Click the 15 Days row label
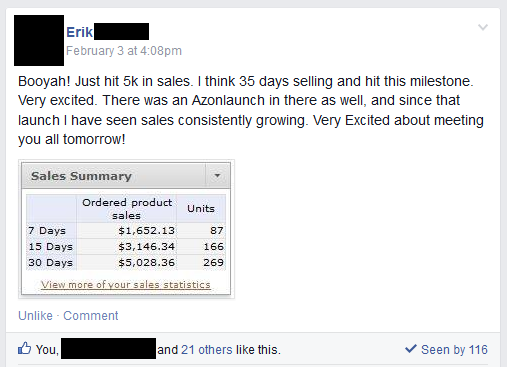This screenshot has width=507, height=367. [50, 247]
